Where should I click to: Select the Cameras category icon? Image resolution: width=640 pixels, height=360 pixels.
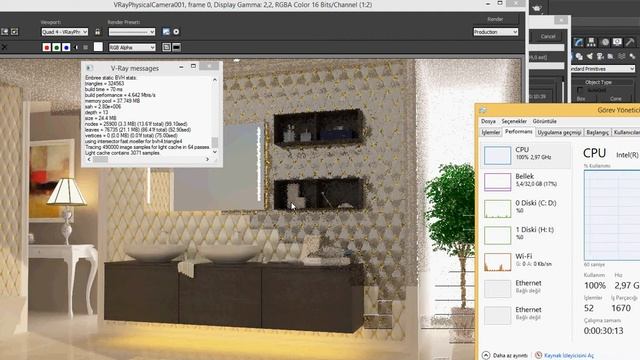[600, 56]
